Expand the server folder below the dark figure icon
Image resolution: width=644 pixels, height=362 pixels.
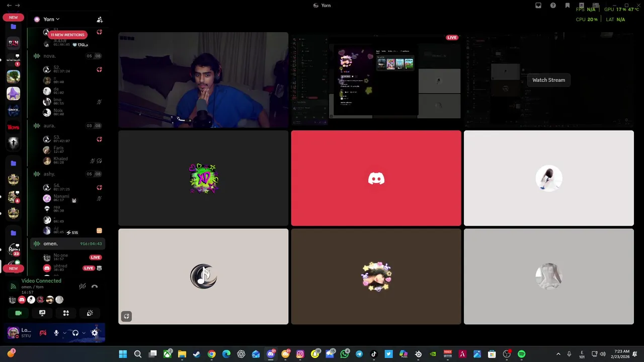pos(14,163)
